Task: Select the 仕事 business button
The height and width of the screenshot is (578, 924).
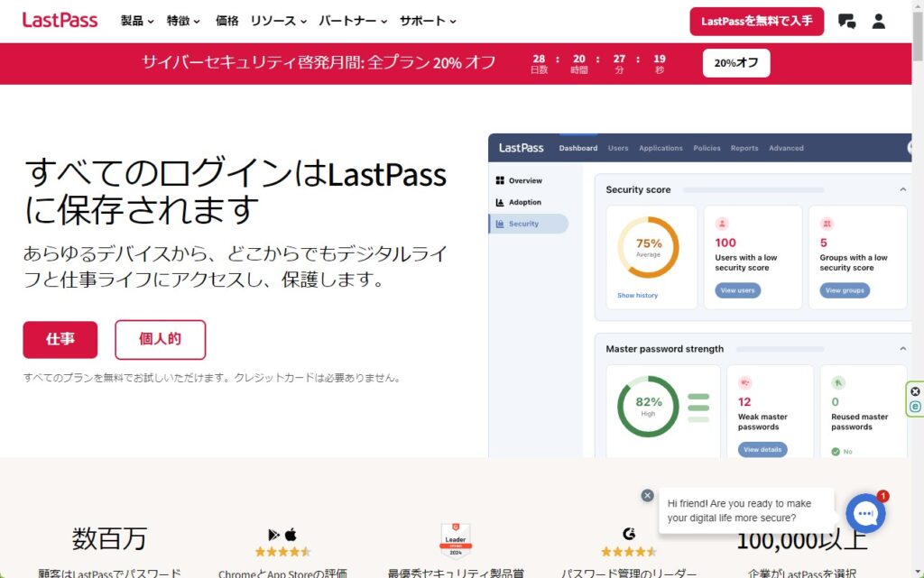Action: point(60,340)
